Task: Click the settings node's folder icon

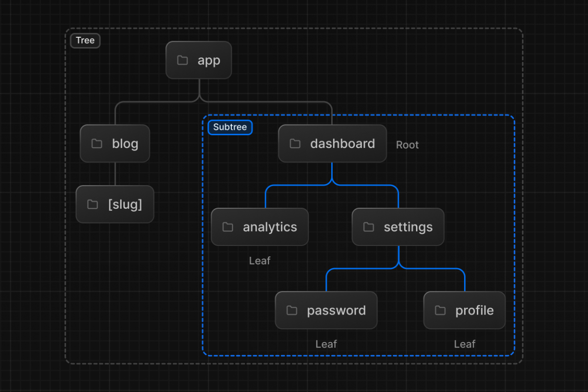Action: click(368, 227)
